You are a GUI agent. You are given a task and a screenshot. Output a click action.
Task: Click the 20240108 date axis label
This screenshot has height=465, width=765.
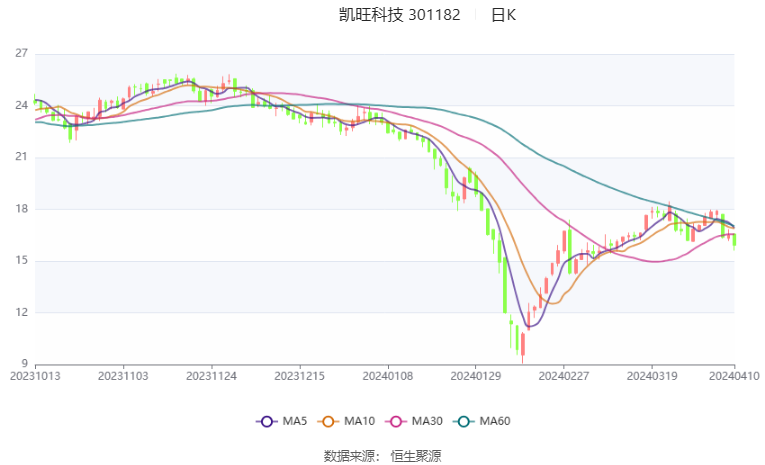click(x=386, y=377)
